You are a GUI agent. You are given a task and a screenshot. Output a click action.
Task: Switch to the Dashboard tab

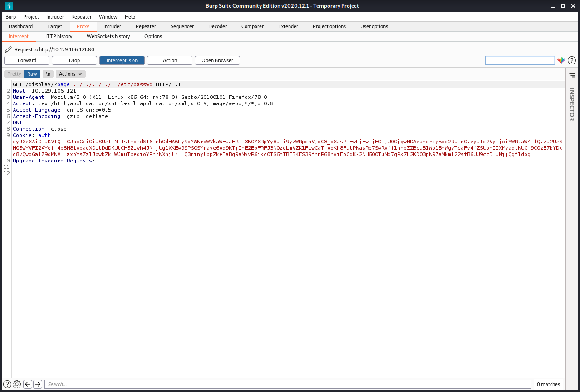point(20,27)
